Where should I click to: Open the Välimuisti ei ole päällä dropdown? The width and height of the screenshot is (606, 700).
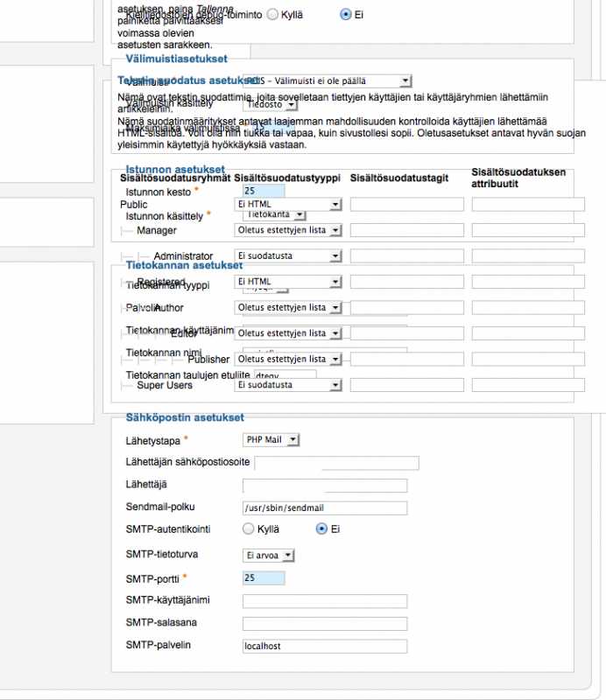point(327,81)
